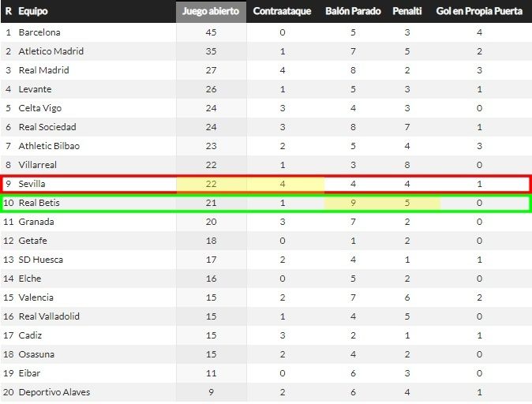Sort table by Juego abierto column
The image size is (532, 404).
pos(211,12)
